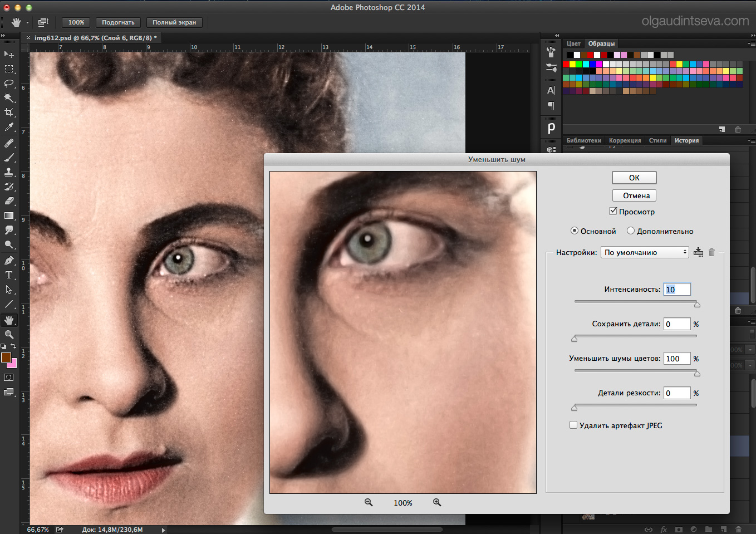The image size is (756, 534).
Task: Choose the Eraser tool
Action: 9,201
